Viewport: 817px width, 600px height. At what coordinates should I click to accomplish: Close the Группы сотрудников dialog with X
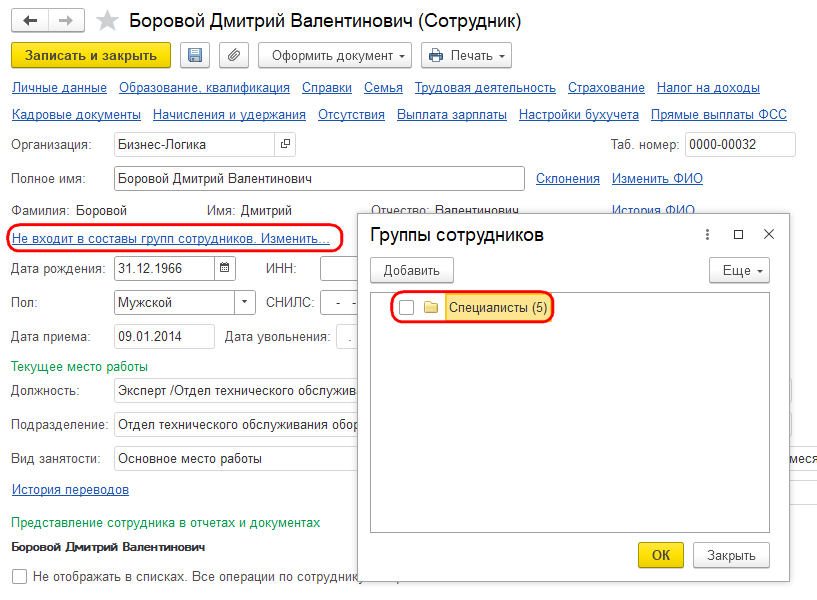click(769, 234)
